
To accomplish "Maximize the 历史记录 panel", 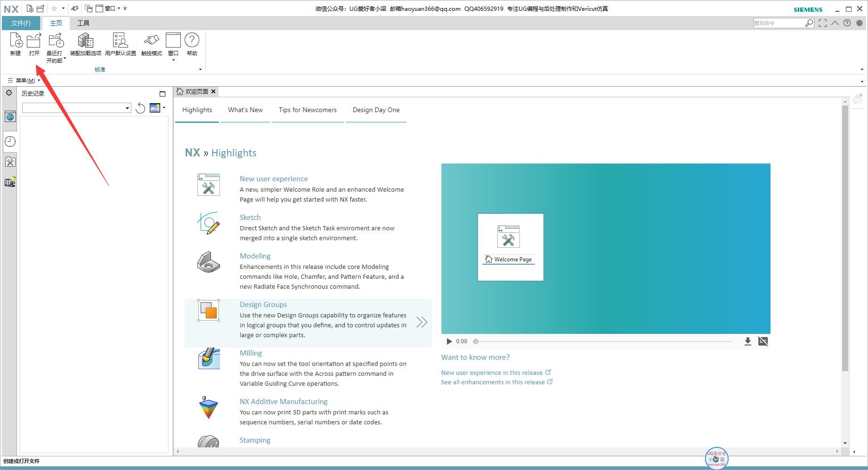I will 162,94.
